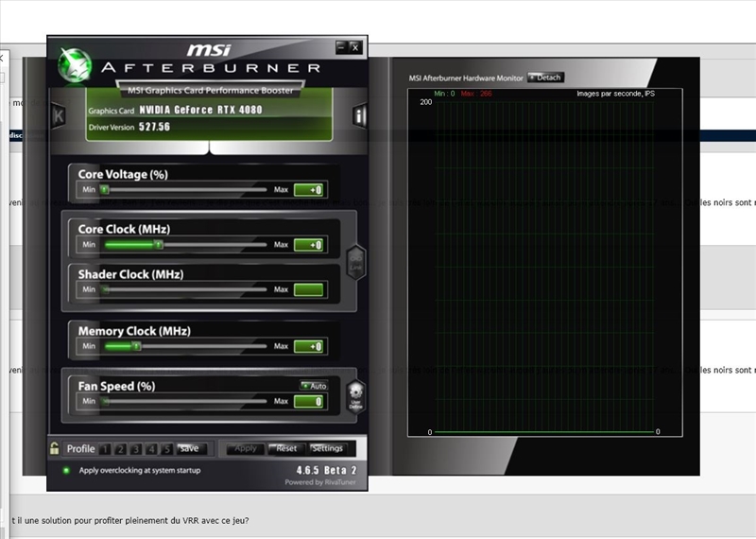This screenshot has height=539, width=756.
Task: Select profile slot 5
Action: pyautogui.click(x=166, y=449)
